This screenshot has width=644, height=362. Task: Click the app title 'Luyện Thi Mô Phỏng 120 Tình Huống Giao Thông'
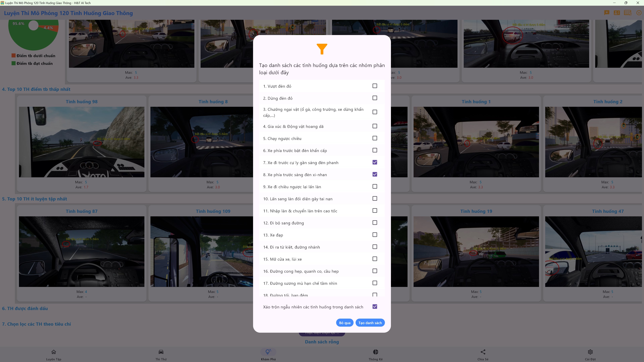[x=68, y=13]
